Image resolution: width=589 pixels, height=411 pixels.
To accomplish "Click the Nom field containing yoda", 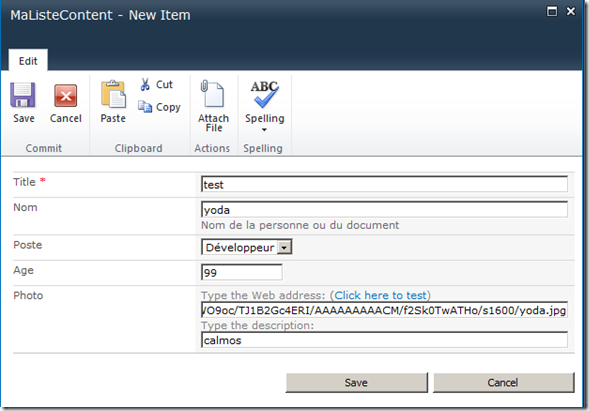I will 384,210.
